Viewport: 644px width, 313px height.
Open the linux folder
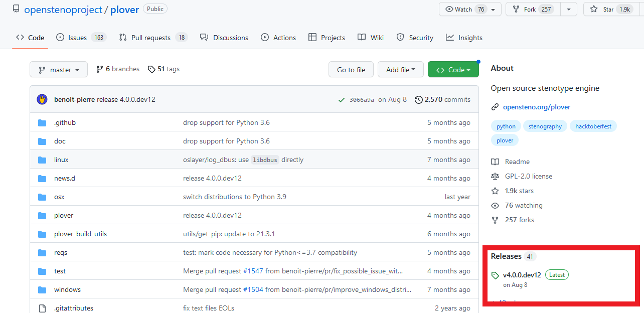(61, 160)
